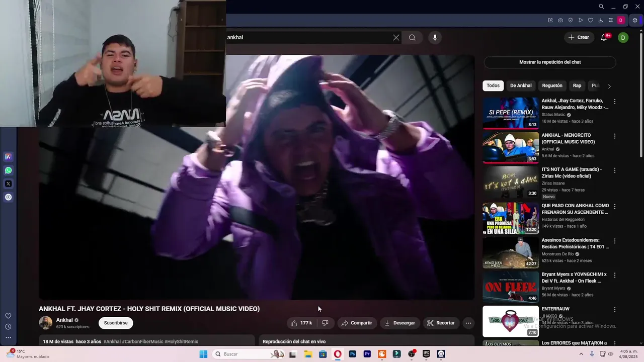644x362 pixels.
Task: Select the De Anķhal filter chip
Action: coord(521,85)
